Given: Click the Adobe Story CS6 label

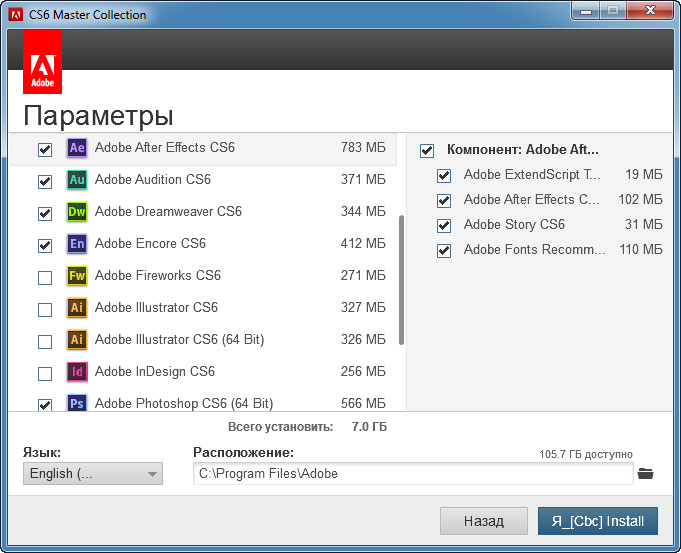Looking at the screenshot, I should pos(514,225).
